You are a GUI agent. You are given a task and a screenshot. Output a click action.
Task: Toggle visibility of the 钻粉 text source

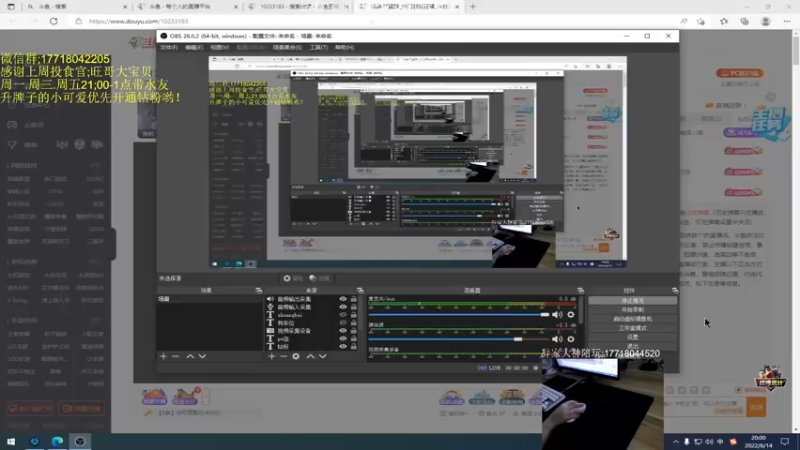(x=343, y=346)
